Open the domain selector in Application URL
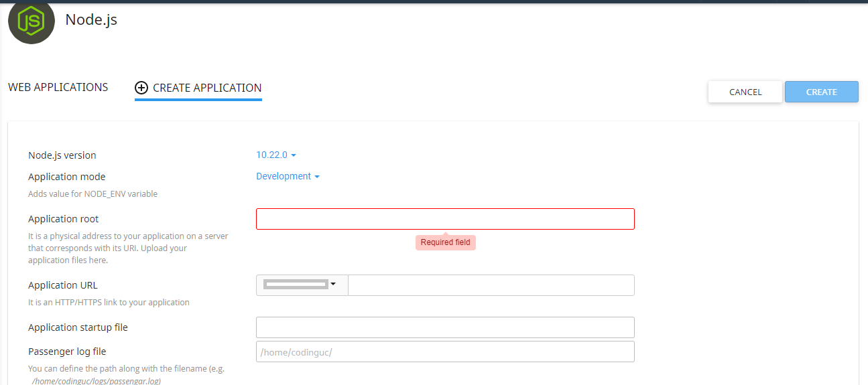868x385 pixels. pos(302,285)
